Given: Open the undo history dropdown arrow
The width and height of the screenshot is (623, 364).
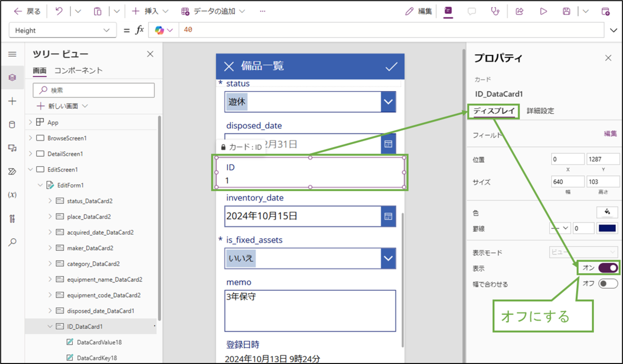Looking at the screenshot, I should click(78, 11).
